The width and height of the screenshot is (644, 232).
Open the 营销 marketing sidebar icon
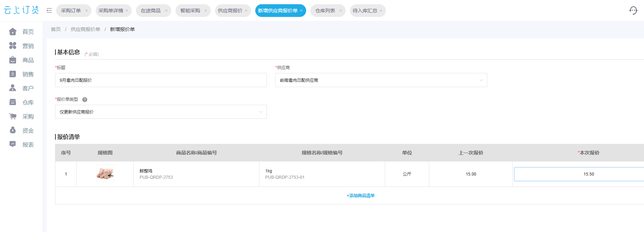[x=13, y=46]
